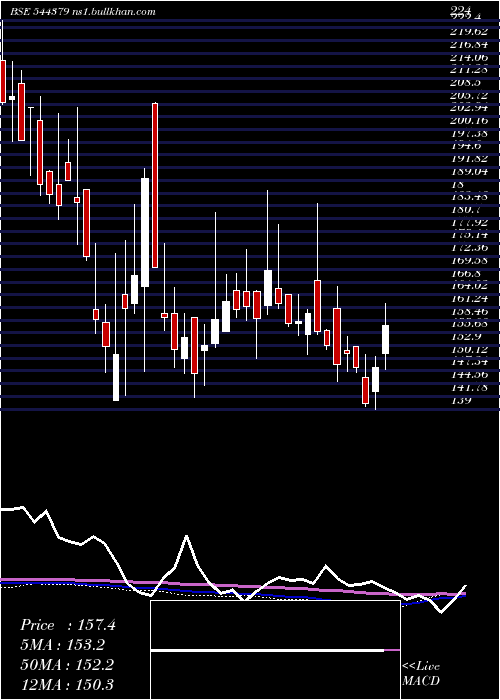Click the <<Live MACD label
The image size is (500, 700).
(x=421, y=674)
